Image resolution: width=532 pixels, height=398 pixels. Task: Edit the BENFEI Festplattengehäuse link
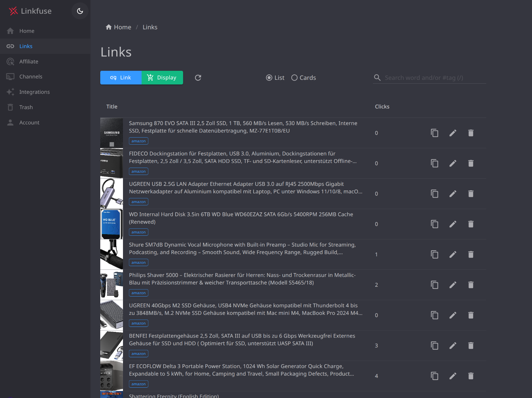click(x=453, y=346)
